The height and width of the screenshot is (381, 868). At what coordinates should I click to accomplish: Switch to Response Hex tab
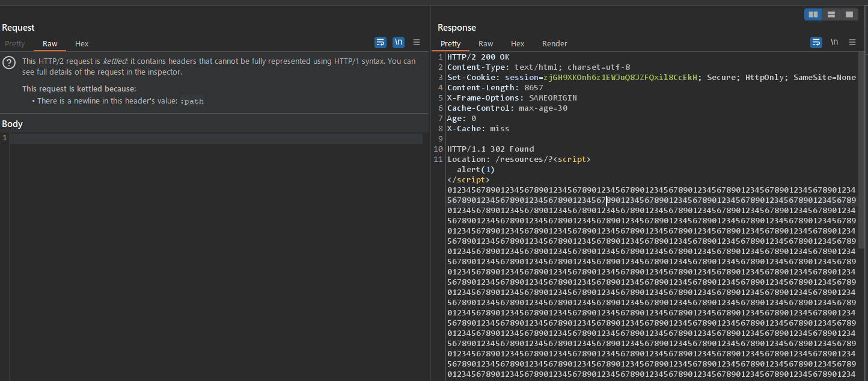point(518,44)
